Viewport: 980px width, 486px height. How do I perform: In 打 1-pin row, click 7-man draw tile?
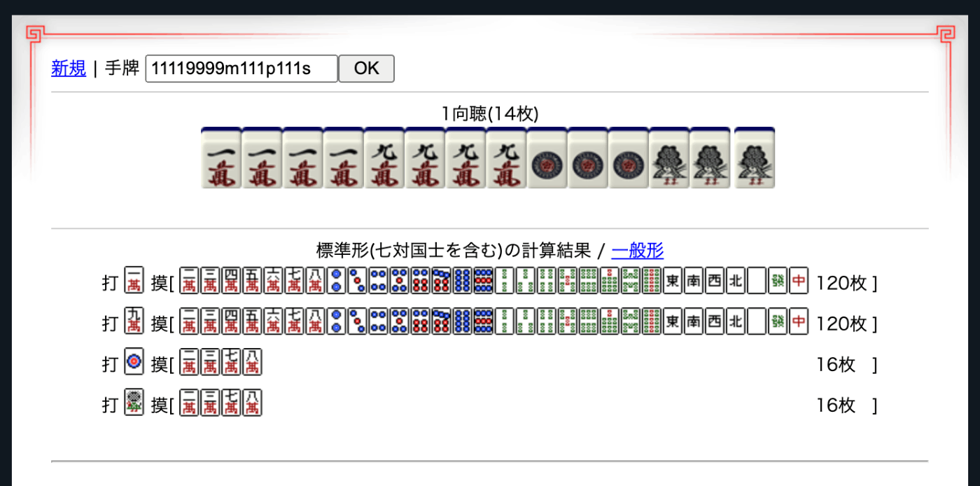point(231,361)
